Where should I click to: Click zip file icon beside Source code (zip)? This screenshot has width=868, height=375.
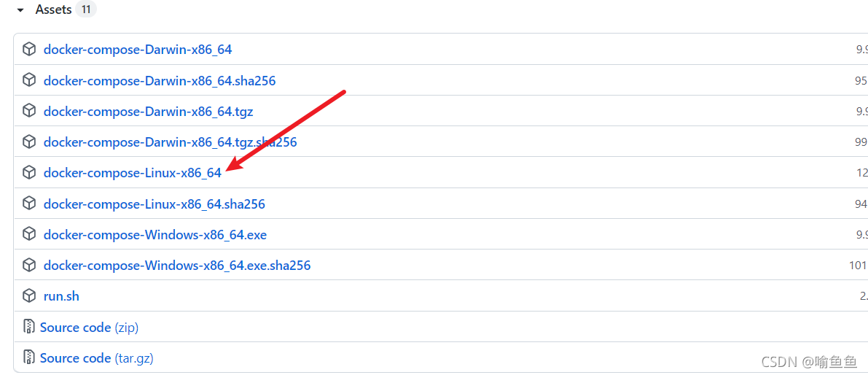[x=28, y=327]
